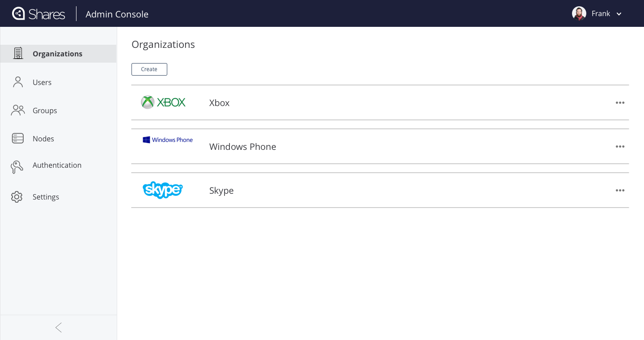Open the Skype organization name
644x340 pixels.
[221, 191]
